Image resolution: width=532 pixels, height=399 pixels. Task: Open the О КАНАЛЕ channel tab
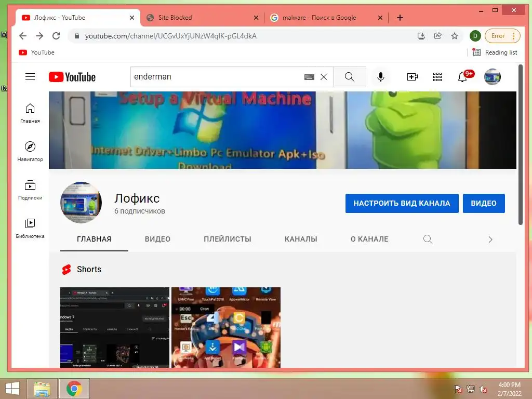pos(369,239)
